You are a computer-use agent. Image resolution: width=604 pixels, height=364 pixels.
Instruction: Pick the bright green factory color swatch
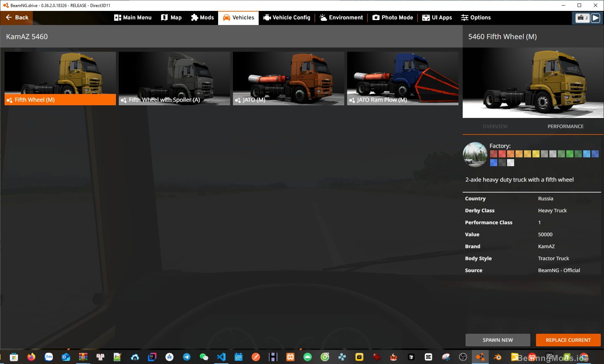point(570,153)
